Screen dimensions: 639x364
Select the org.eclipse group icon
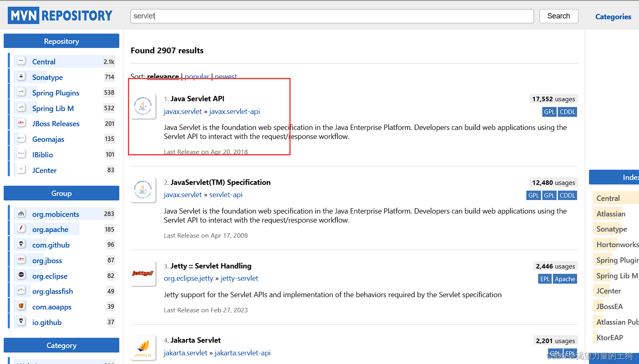21,275
